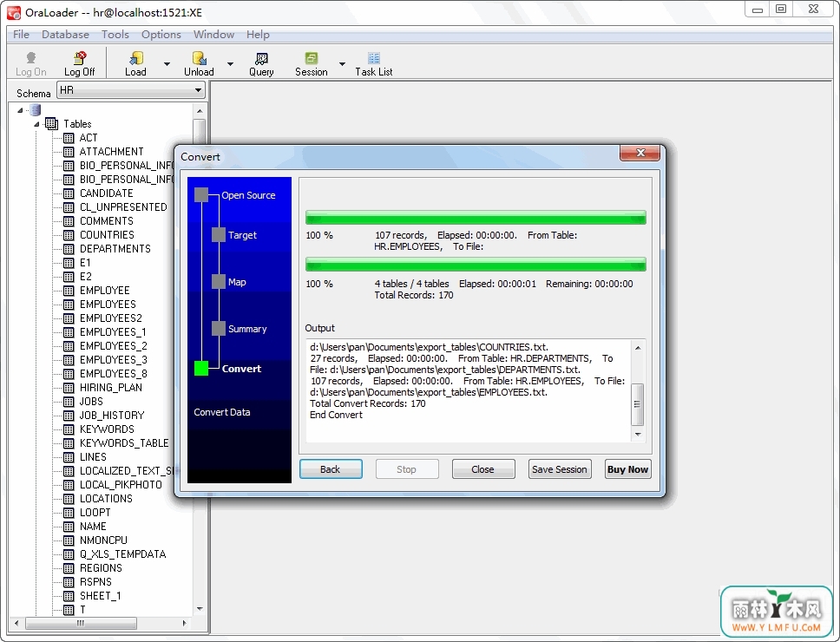Screen dimensions: 840x642
Task: Click the Load toolbar icon
Action: (135, 58)
